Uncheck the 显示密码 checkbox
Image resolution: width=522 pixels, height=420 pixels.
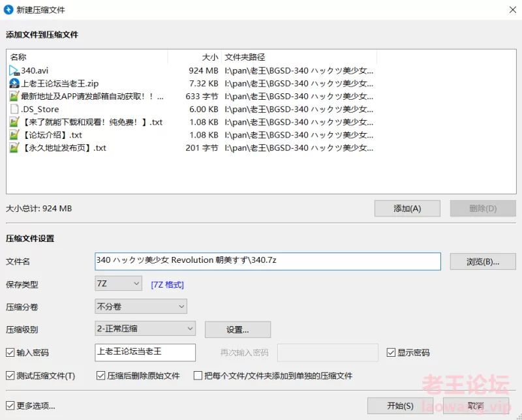pos(391,352)
